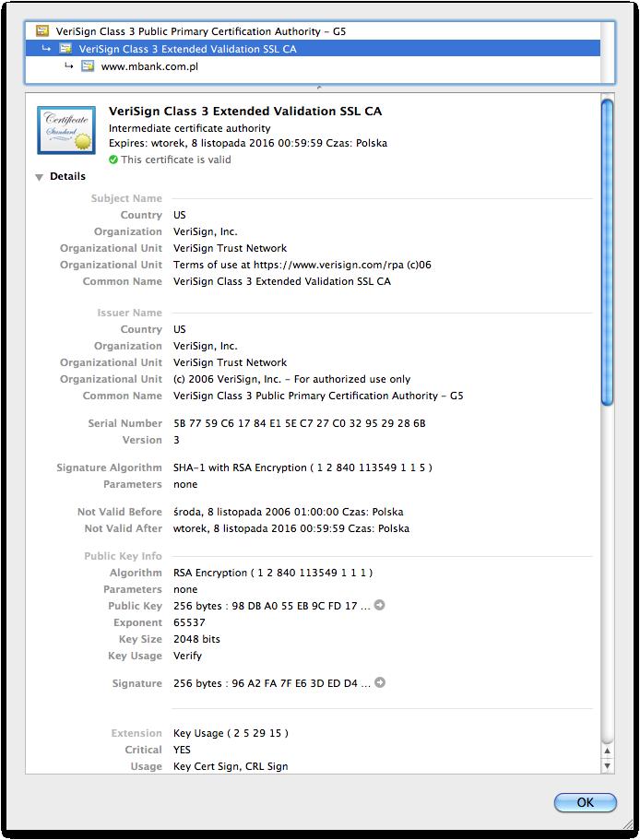Screen dimensions: 640x840
Task: Click the Key Usage value Verify
Action: point(187,656)
